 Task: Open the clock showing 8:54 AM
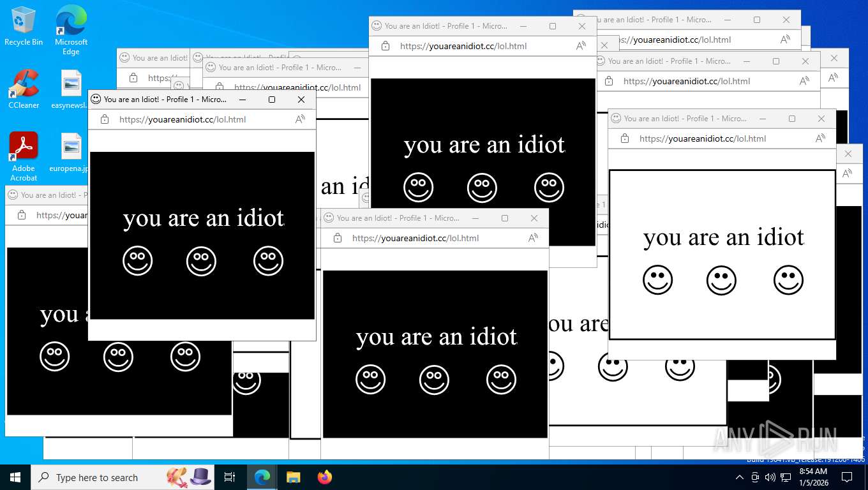[x=813, y=477]
